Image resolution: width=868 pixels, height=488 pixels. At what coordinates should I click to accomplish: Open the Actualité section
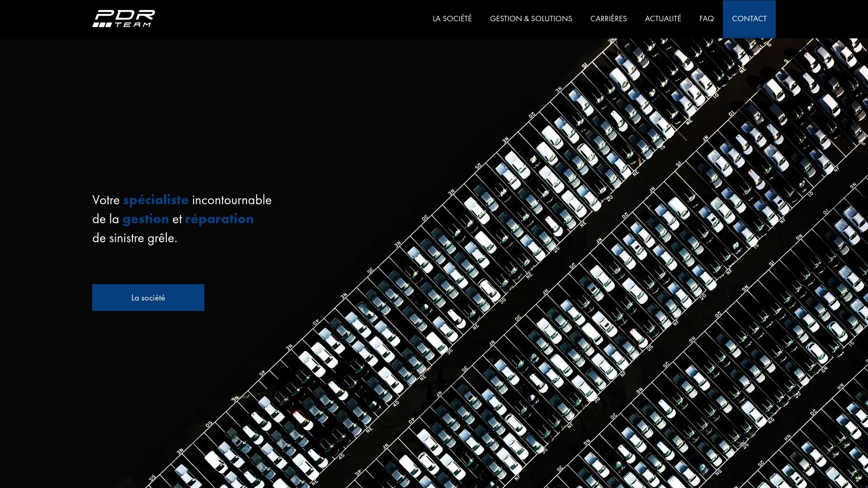tap(663, 19)
